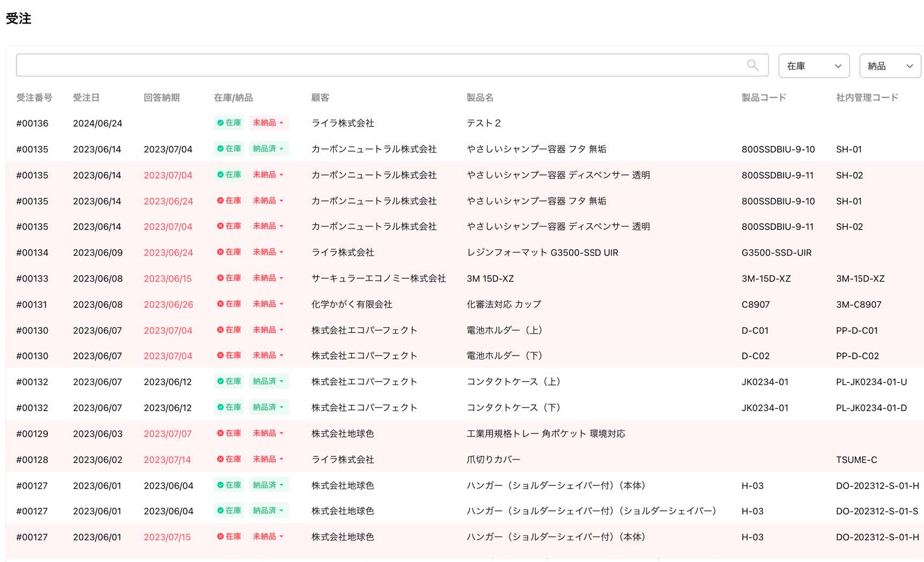Open order #00134 row

click(x=32, y=253)
